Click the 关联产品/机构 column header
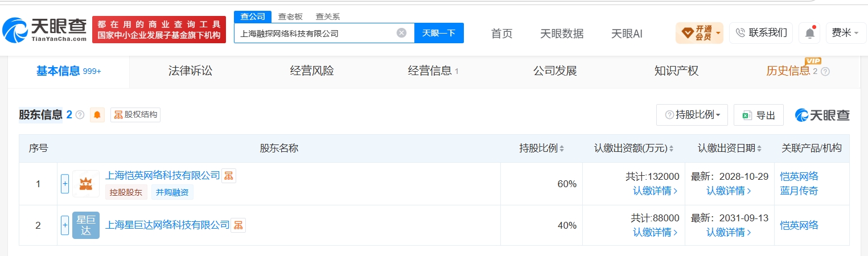The height and width of the screenshot is (256, 868). (812, 148)
